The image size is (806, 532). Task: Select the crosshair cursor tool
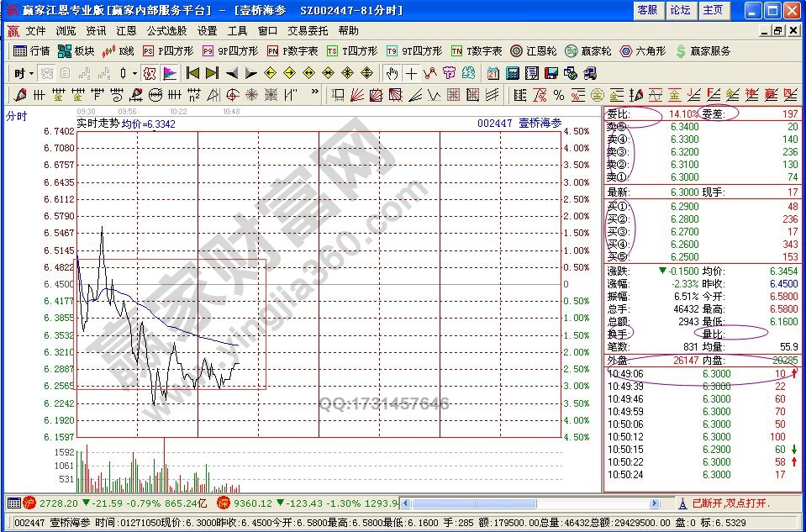point(411,73)
